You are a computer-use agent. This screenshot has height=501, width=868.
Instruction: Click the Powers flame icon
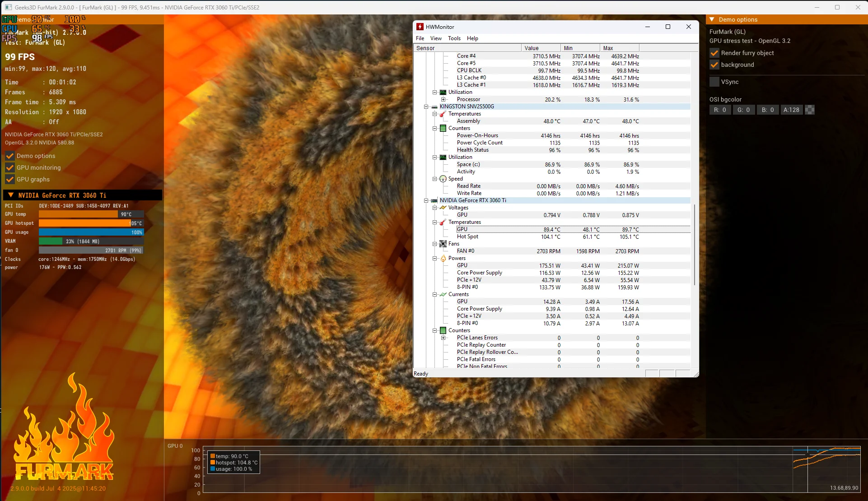(443, 258)
